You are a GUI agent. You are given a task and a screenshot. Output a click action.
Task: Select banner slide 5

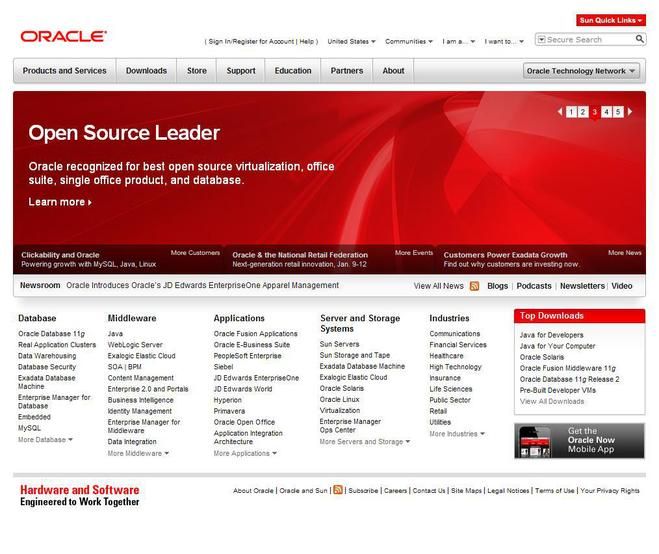coord(618,112)
